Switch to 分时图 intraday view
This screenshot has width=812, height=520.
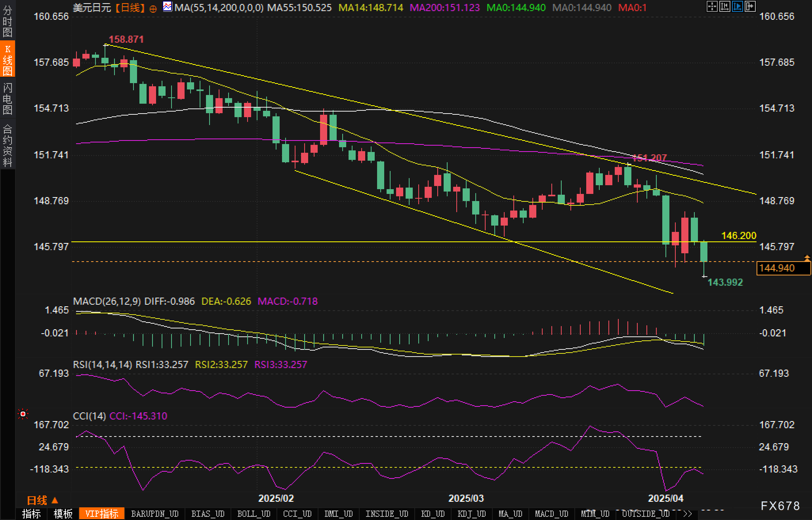8,21
